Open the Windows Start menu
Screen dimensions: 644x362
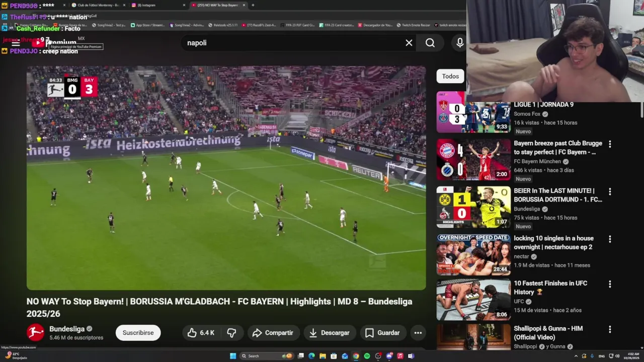coord(233,356)
